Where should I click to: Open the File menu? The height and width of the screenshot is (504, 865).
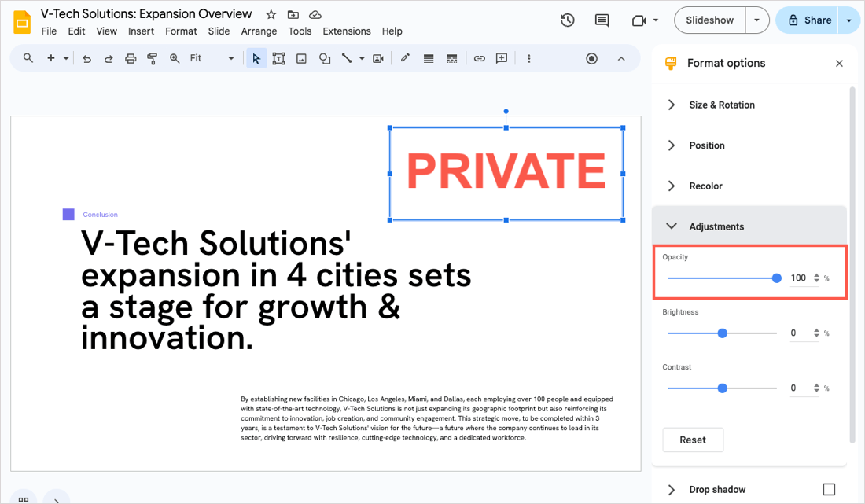(49, 31)
